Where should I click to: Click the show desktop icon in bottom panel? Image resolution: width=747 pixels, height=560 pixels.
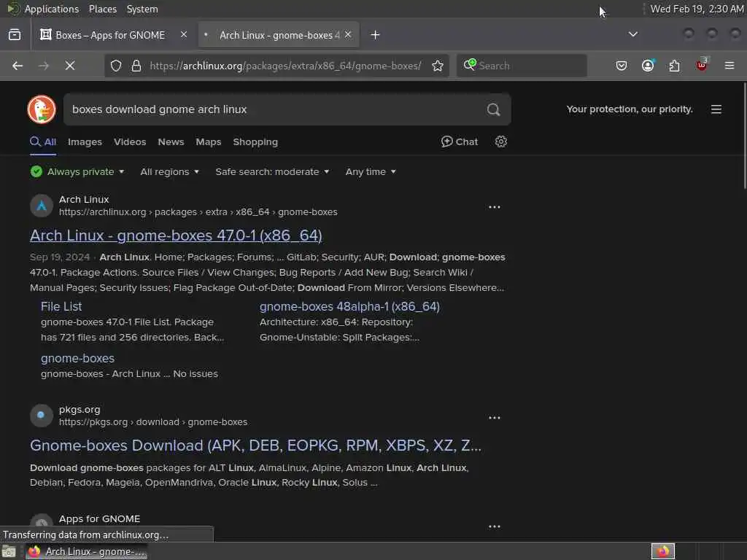coord(9,551)
